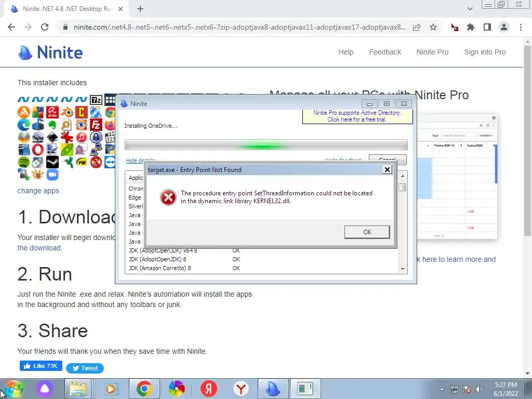This screenshot has width=532, height=399.
Task: Click the orange Avast icon
Action: (24, 112)
